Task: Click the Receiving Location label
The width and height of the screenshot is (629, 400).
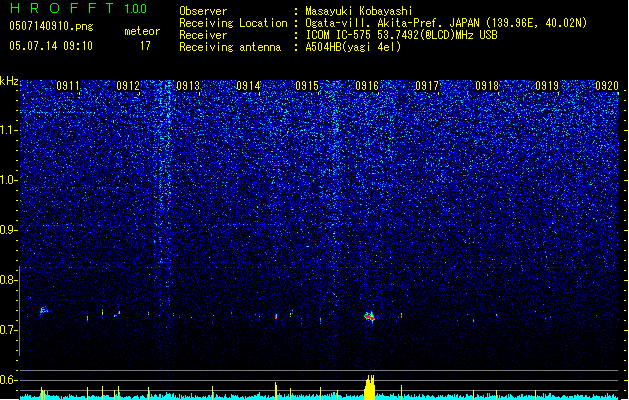Action: coord(233,23)
